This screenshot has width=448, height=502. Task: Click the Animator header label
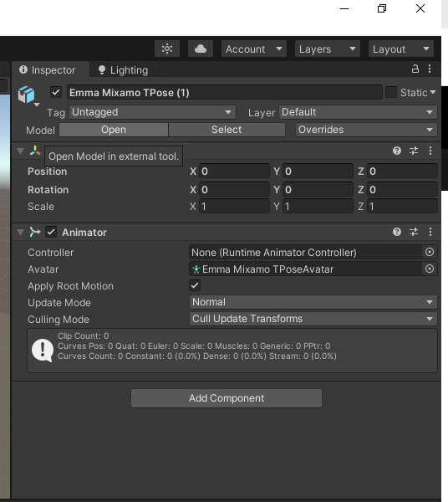coord(84,233)
